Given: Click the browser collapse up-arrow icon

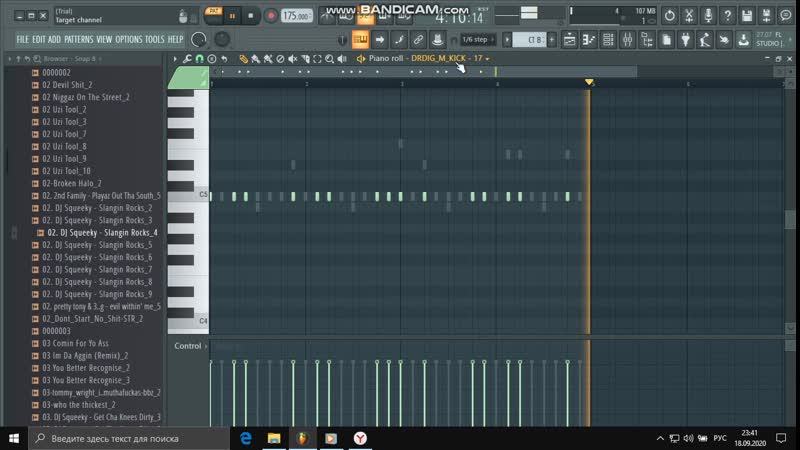Looking at the screenshot, I should (18, 59).
